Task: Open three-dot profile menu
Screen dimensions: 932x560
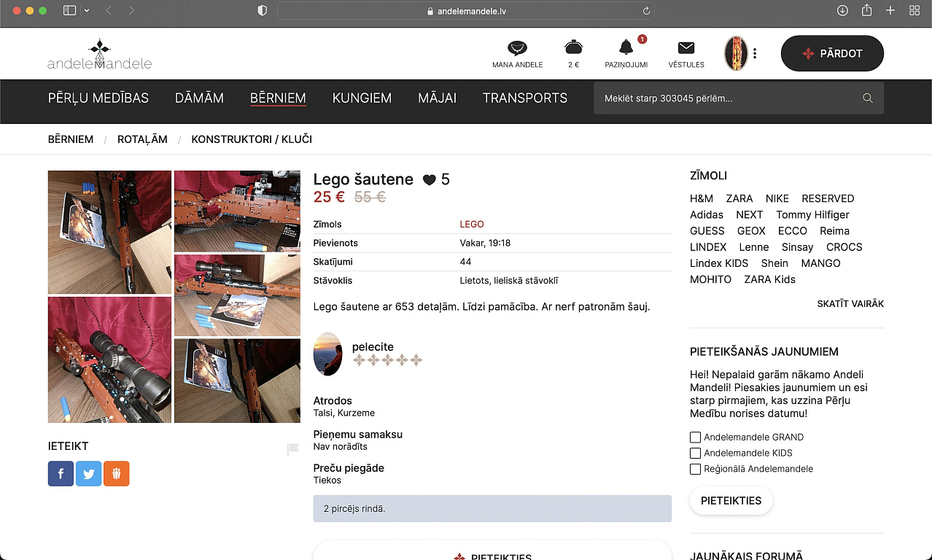Action: click(755, 53)
